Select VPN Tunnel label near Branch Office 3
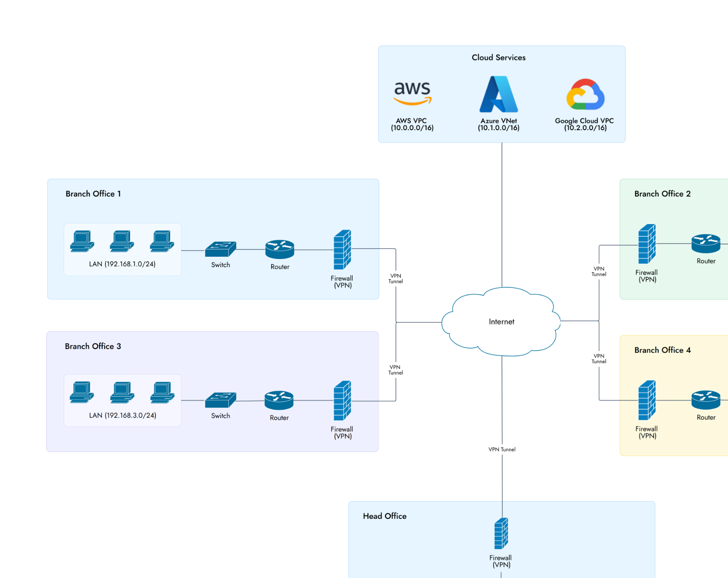728x578 pixels. (x=395, y=370)
